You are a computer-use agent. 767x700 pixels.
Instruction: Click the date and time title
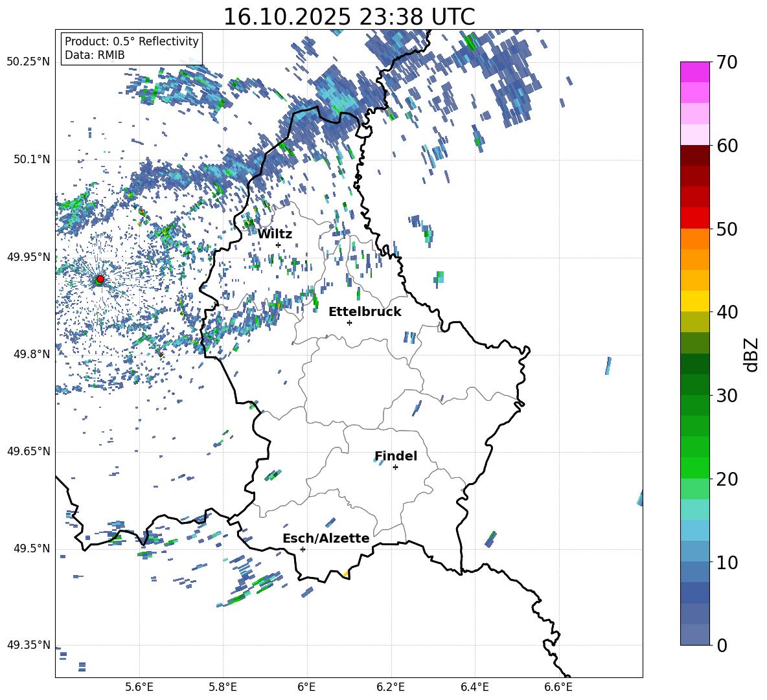click(x=349, y=17)
